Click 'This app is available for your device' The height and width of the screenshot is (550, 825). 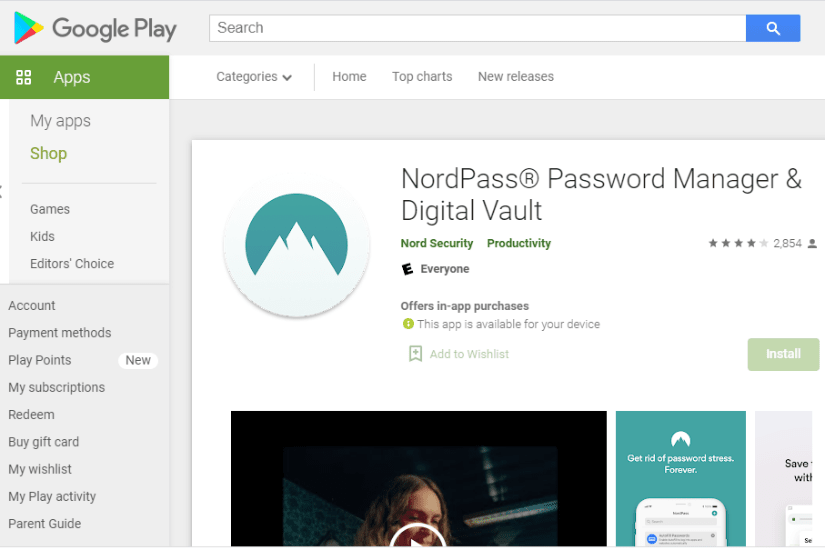[508, 324]
